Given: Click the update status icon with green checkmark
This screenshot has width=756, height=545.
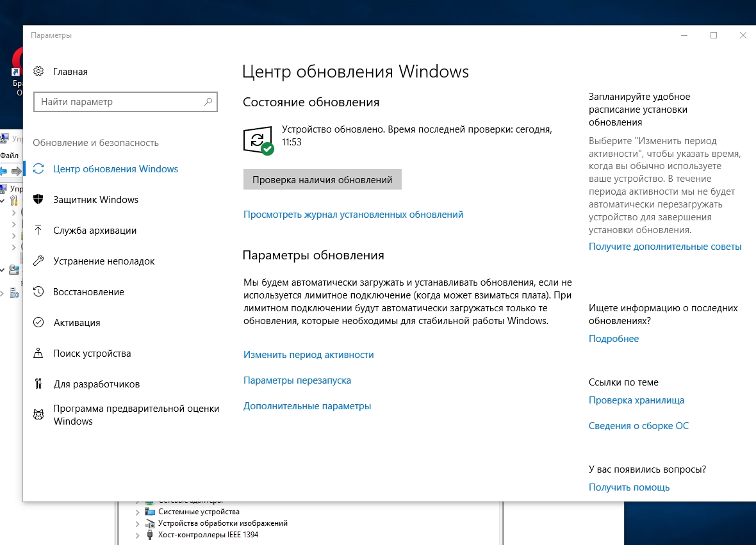Looking at the screenshot, I should (x=258, y=141).
